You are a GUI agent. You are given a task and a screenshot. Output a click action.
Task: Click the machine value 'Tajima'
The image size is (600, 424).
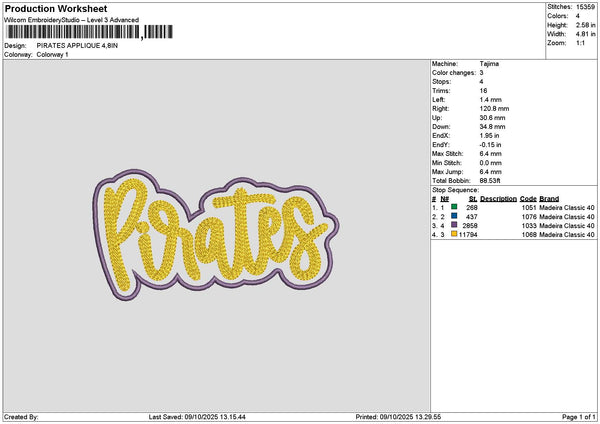click(x=489, y=64)
